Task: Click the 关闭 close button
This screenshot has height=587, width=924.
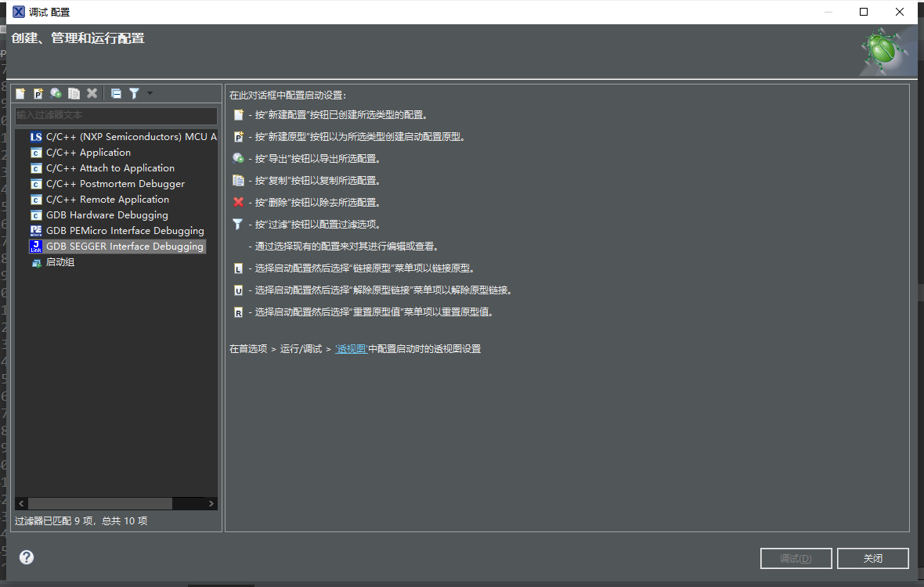Action: [x=873, y=558]
